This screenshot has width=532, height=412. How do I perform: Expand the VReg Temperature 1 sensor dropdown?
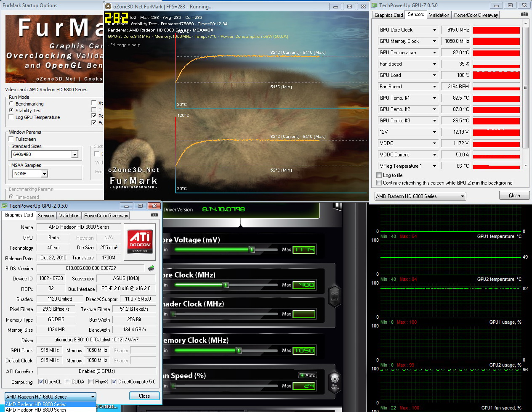(434, 166)
